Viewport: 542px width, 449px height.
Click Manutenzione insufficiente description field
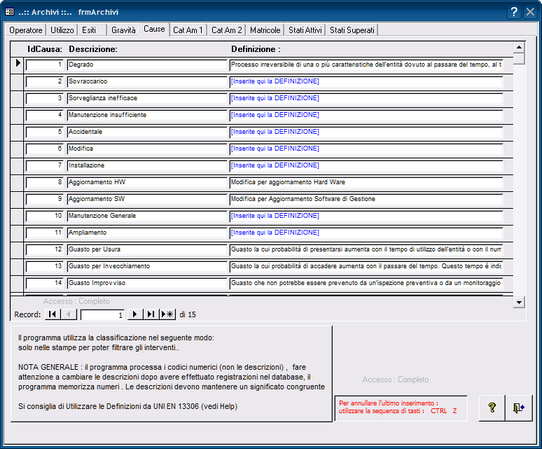click(147, 115)
